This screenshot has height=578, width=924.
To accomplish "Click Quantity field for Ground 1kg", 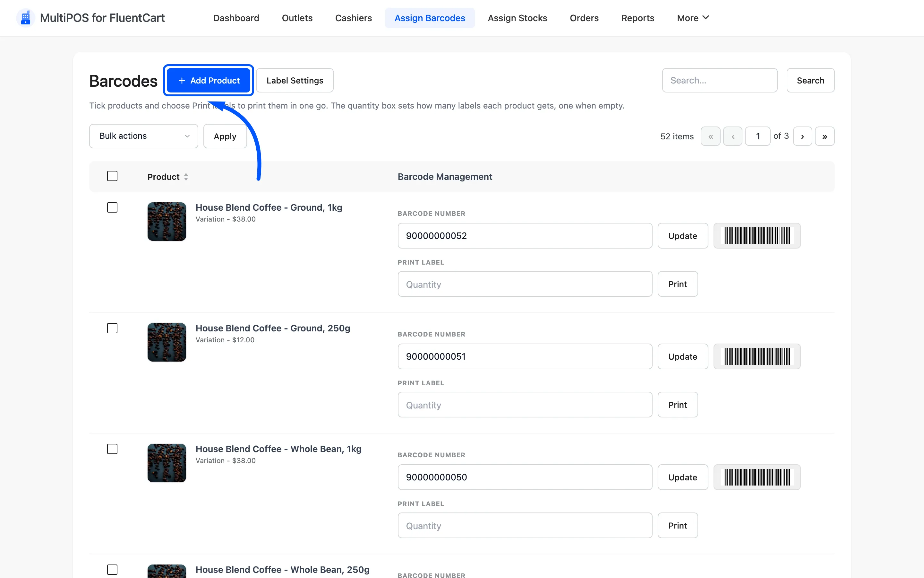I will (x=525, y=284).
